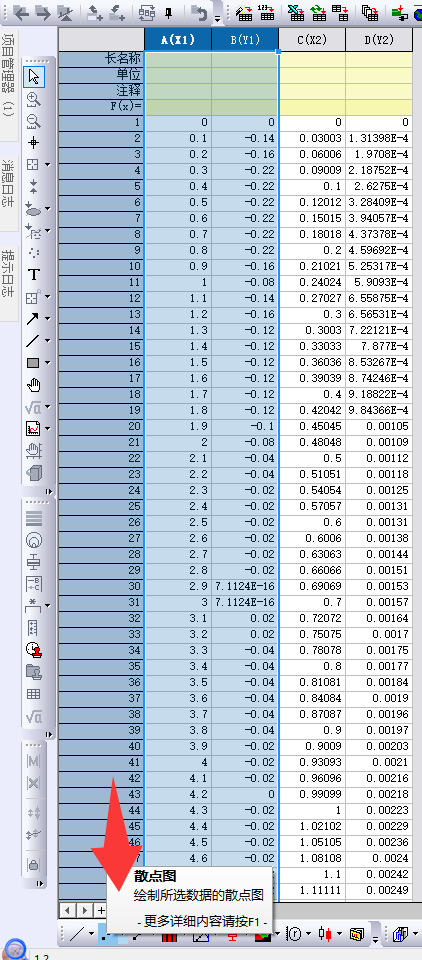Click cell with value 0.03003
The height and width of the screenshot is (960, 422).
coord(312,138)
